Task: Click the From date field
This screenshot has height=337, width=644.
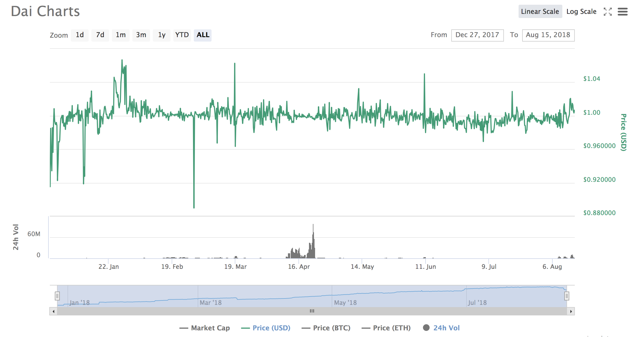Action: pos(477,35)
